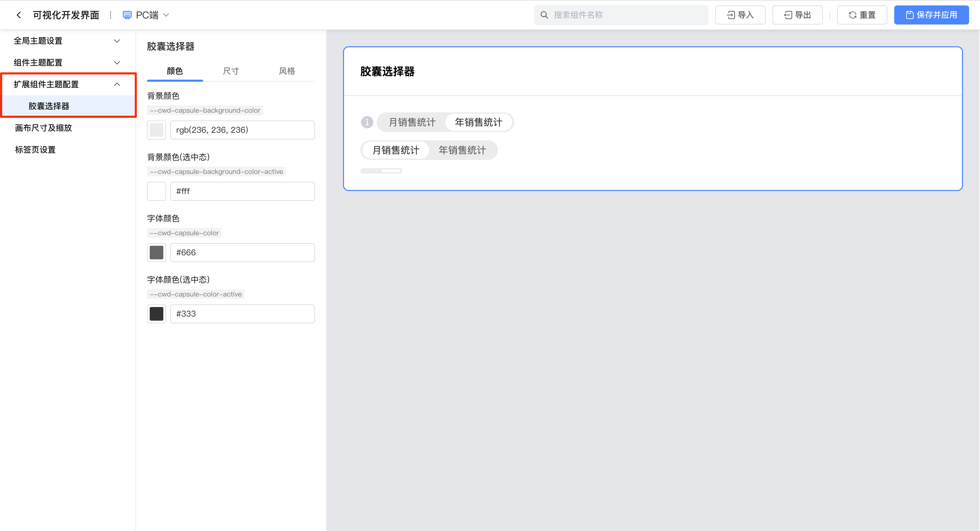This screenshot has height=531, width=980.
Task: Switch to the 风格 tab
Action: click(x=287, y=71)
